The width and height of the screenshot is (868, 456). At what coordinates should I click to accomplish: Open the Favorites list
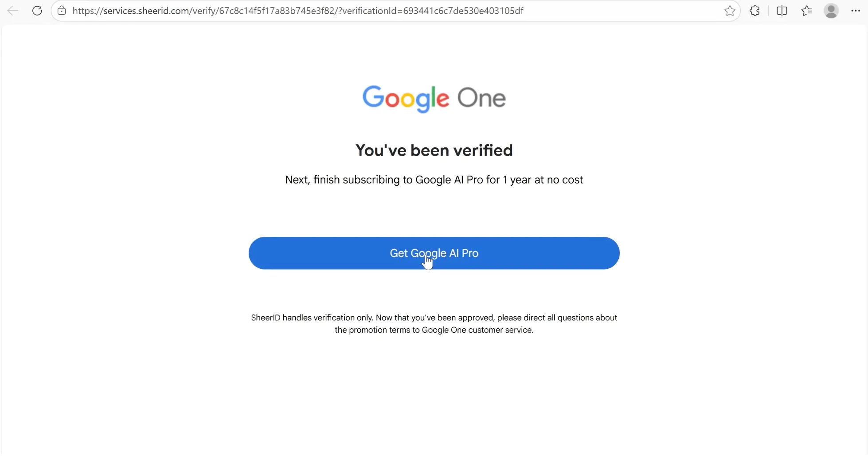click(807, 11)
